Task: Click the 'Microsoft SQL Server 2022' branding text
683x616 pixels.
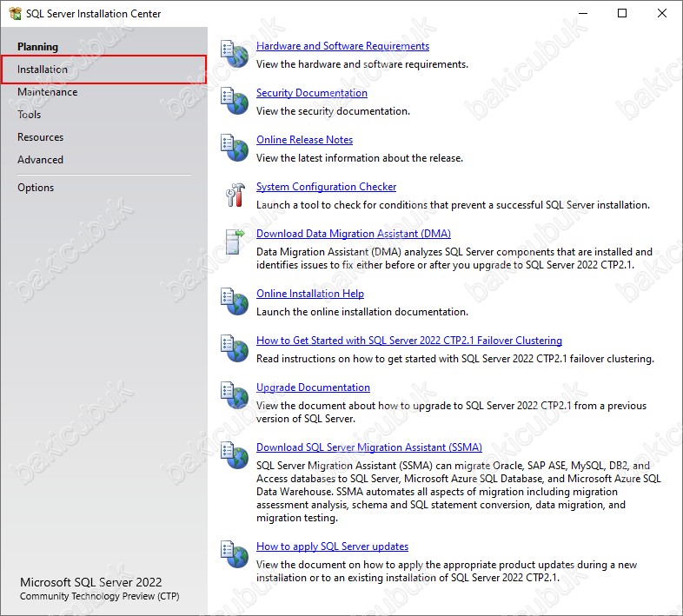Action: click(91, 582)
